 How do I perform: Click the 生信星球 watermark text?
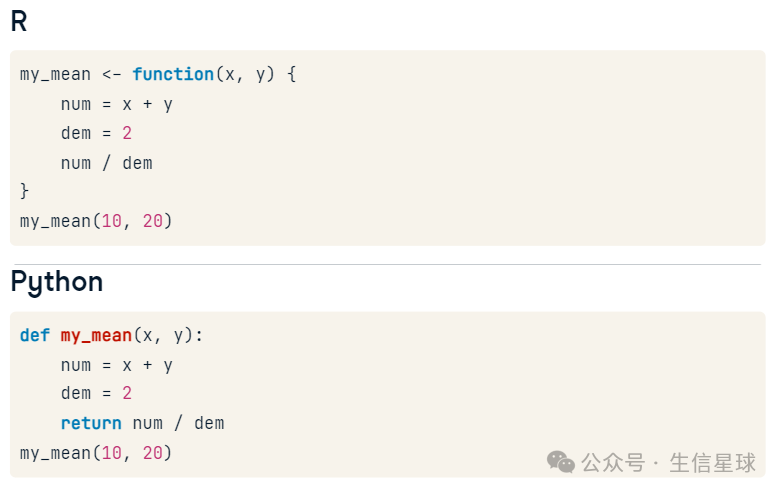tap(712, 463)
